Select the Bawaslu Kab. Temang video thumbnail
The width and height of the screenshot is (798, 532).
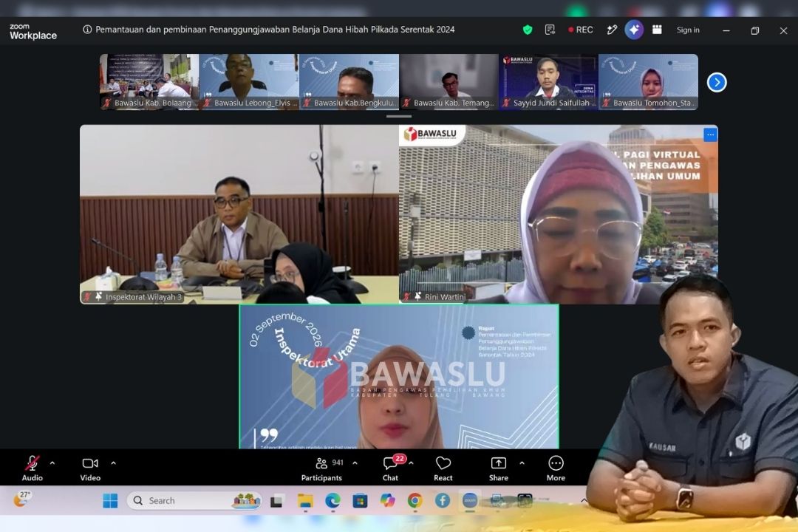449,81
